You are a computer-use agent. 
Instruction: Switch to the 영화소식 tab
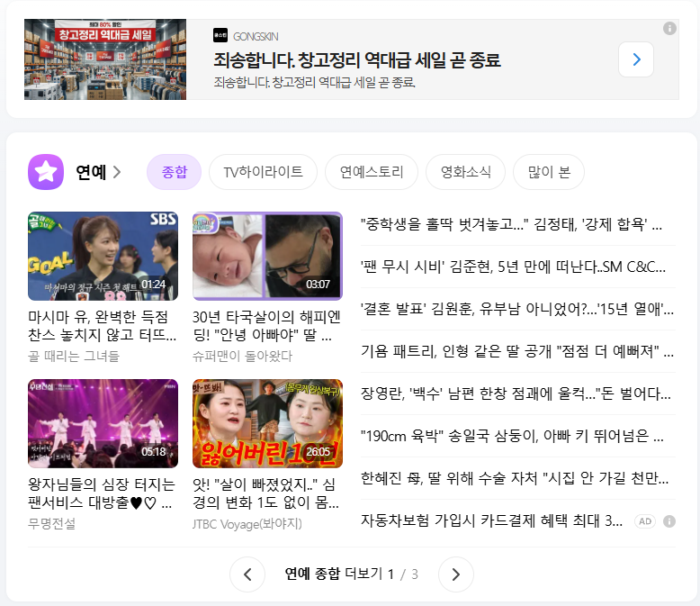click(x=466, y=172)
